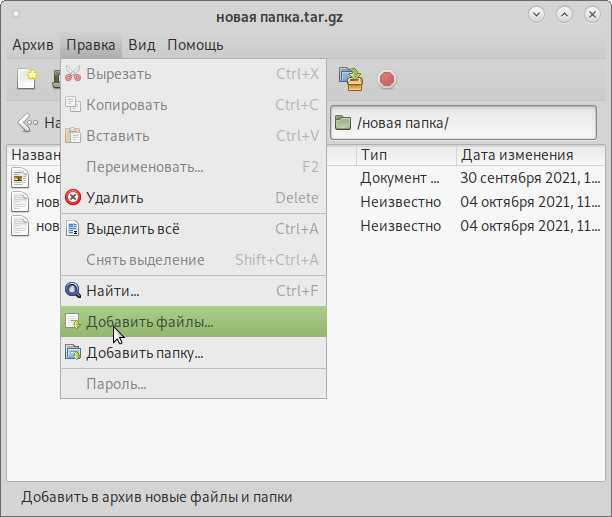Viewport: 612px width, 517px height.
Task: Close the open Правка menu
Action: click(x=91, y=45)
